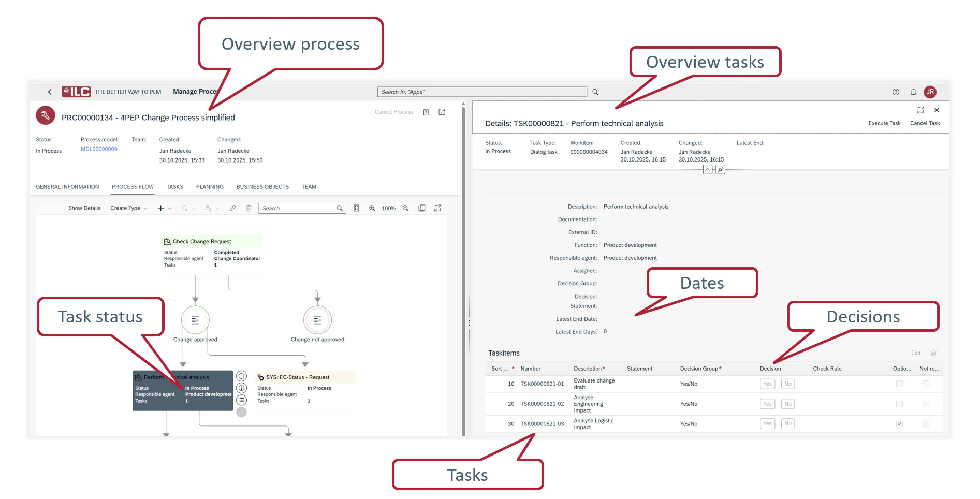
Task: Toggle Not relevant checkbox for TSK00000821-03
Action: [x=926, y=424]
